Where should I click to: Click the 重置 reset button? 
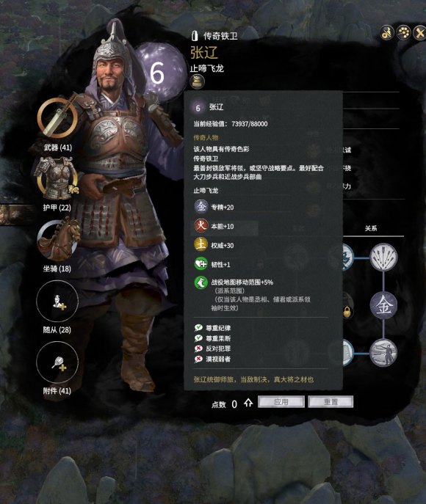[331, 402]
